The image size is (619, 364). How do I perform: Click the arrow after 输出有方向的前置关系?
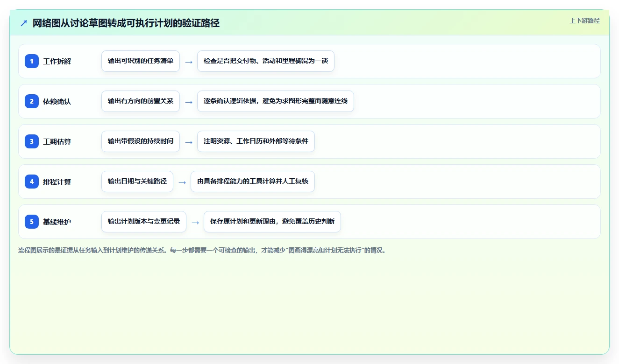tap(189, 102)
